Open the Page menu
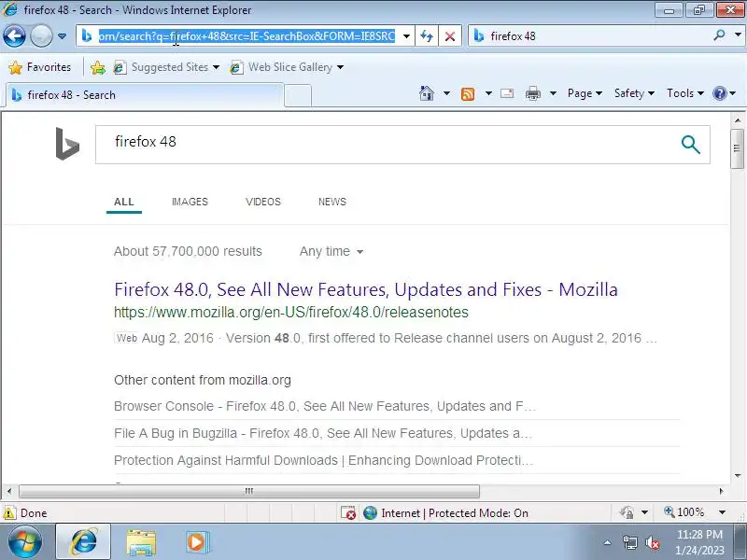Image resolution: width=747 pixels, height=560 pixels. click(x=585, y=93)
